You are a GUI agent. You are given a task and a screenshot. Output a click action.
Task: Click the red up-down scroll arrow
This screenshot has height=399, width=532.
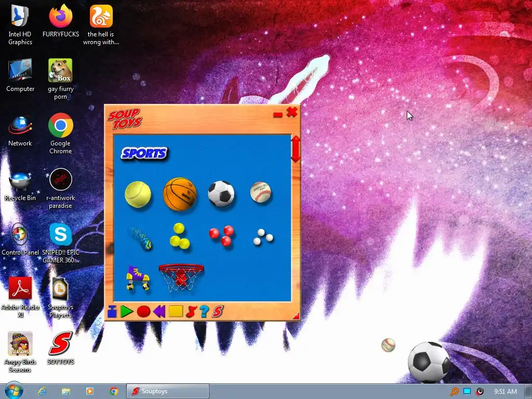[296, 149]
